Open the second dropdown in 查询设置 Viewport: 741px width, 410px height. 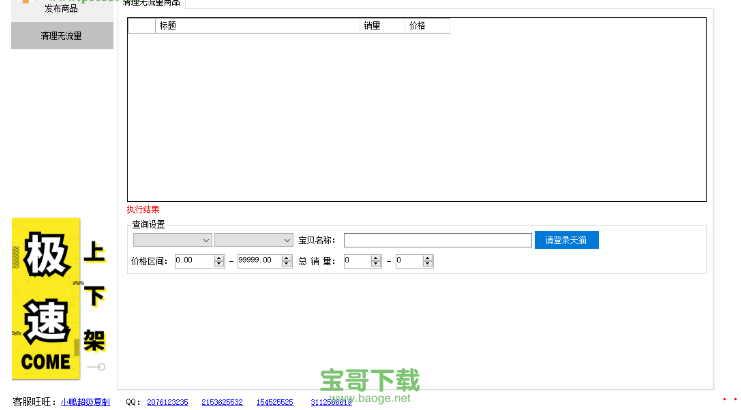[x=253, y=240]
